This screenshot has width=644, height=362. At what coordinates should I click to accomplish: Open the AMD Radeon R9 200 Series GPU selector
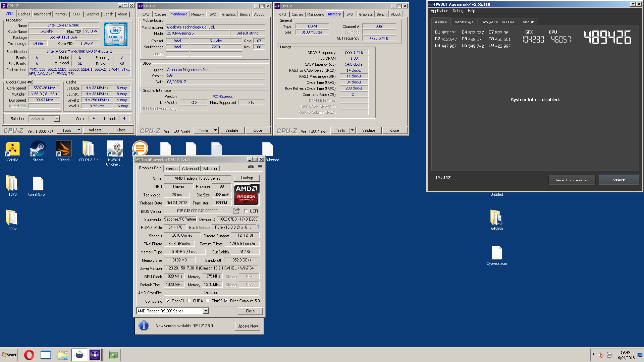pyautogui.click(x=172, y=311)
